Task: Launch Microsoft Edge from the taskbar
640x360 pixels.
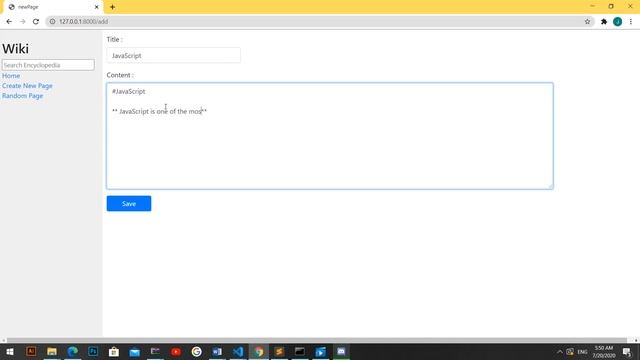Action: 73,351
